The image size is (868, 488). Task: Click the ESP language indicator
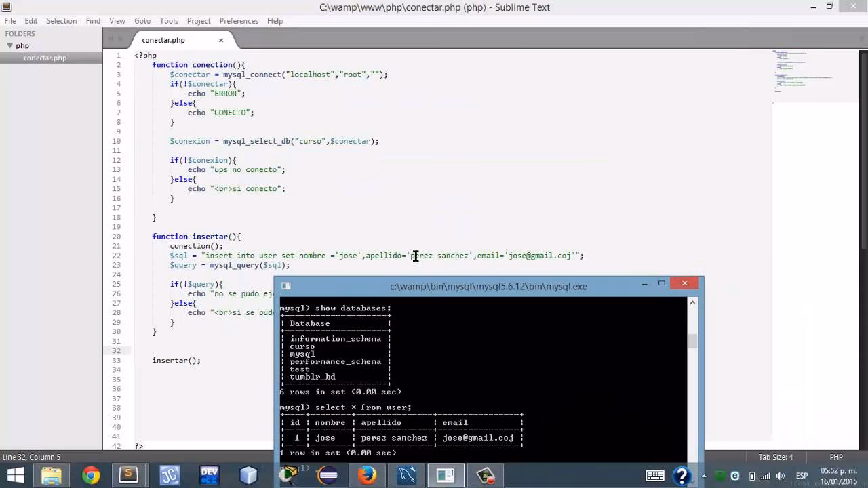point(802,476)
